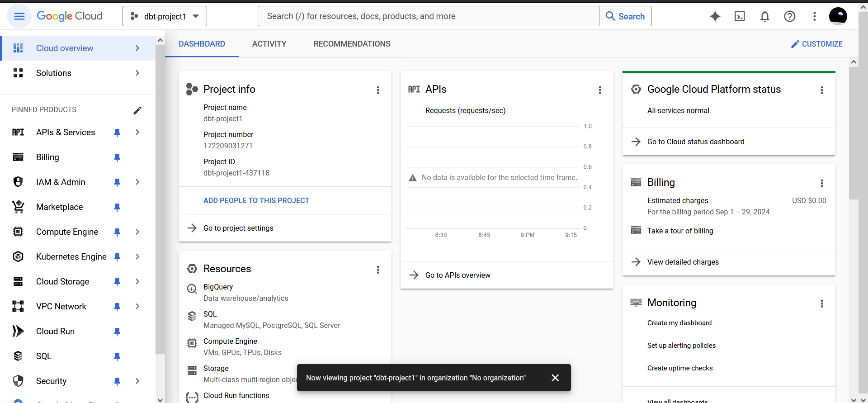Open Project info card three-dot menu

click(x=378, y=90)
